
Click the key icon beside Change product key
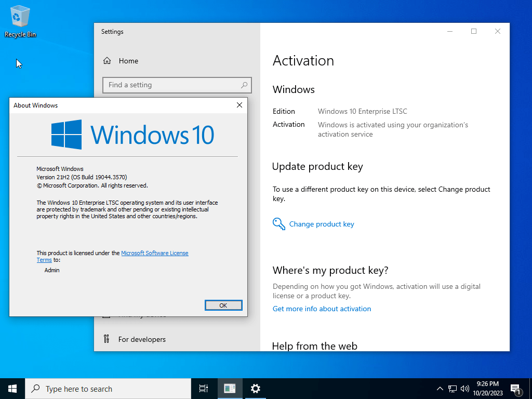coord(279,224)
